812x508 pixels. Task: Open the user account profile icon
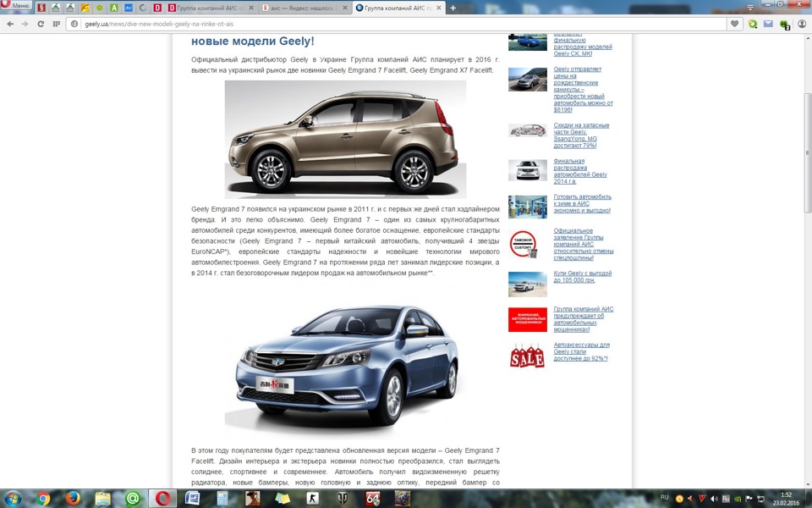click(802, 24)
